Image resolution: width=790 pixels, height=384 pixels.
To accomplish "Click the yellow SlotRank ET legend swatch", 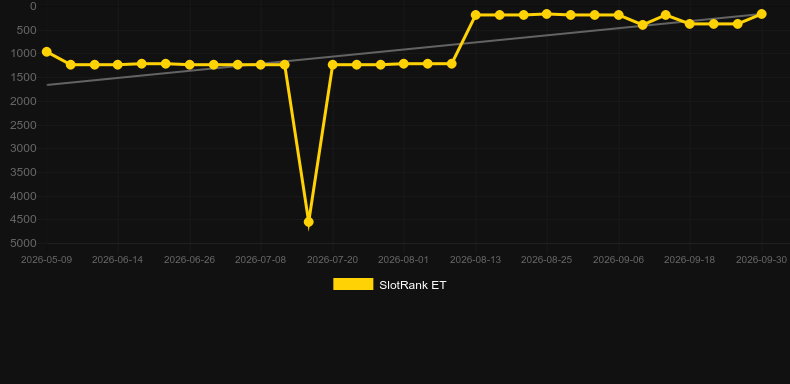I will click(x=353, y=284).
